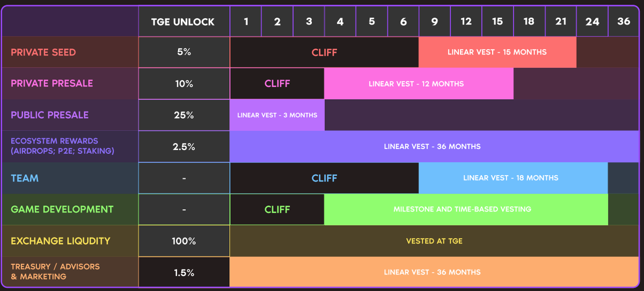Viewport: 644px width, 291px height.
Task: Select the TEAM row label
Action: 25,178
